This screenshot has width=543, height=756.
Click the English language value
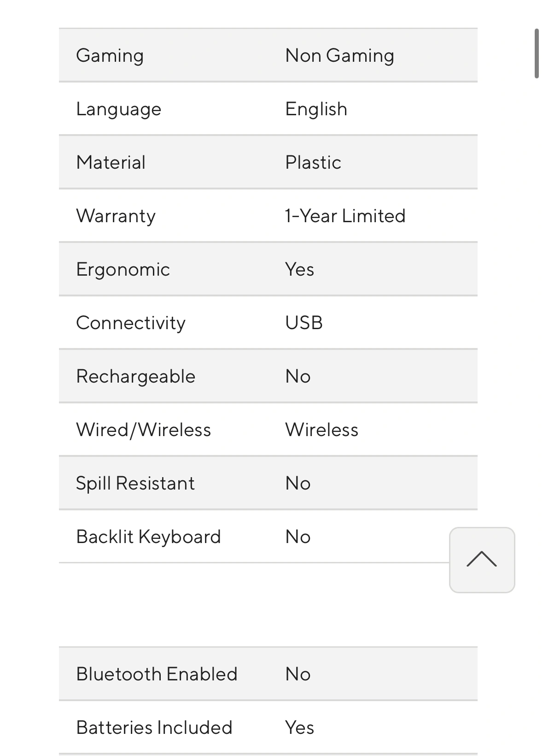[316, 109]
